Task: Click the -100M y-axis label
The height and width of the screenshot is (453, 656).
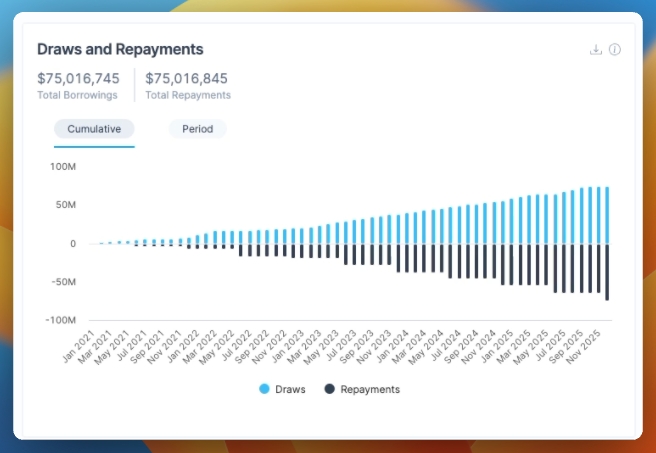Action: coord(61,320)
